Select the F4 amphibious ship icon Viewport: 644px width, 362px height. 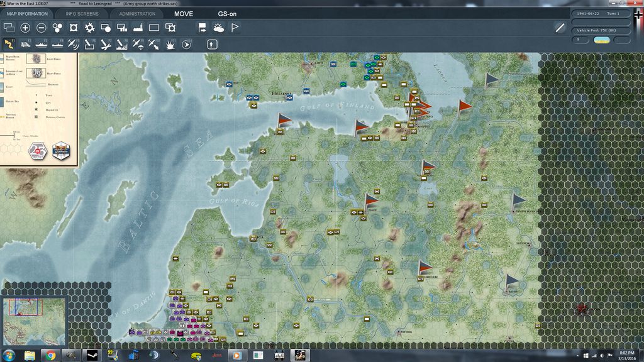point(57,44)
